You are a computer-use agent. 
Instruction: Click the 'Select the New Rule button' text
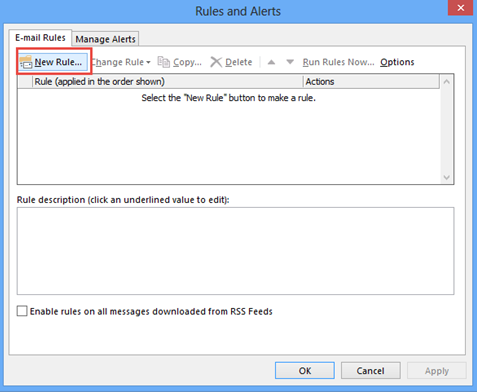pos(228,98)
